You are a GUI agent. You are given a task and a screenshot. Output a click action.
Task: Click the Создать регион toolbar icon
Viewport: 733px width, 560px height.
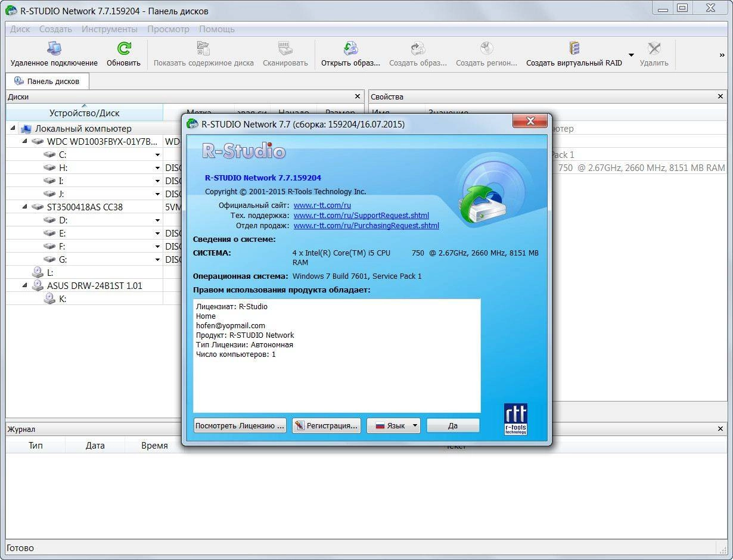486,54
